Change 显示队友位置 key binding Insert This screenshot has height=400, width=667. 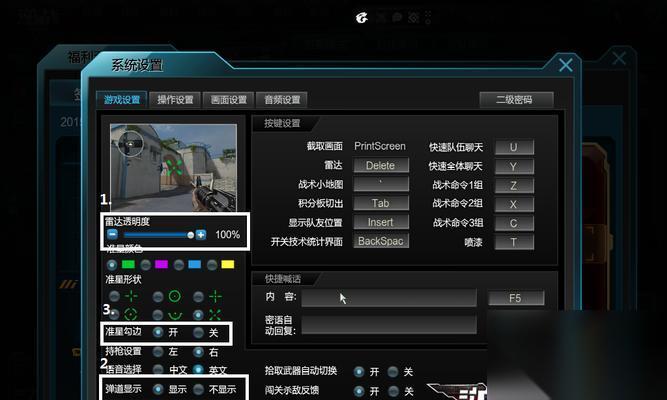click(381, 222)
